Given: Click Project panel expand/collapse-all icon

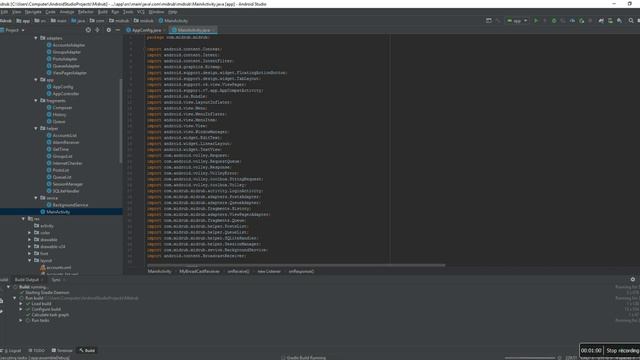Looking at the screenshot, I should point(97,30).
